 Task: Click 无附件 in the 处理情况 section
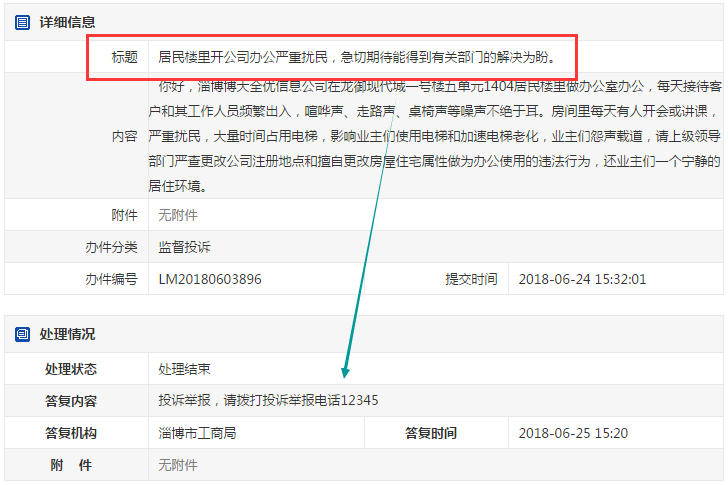(178, 465)
